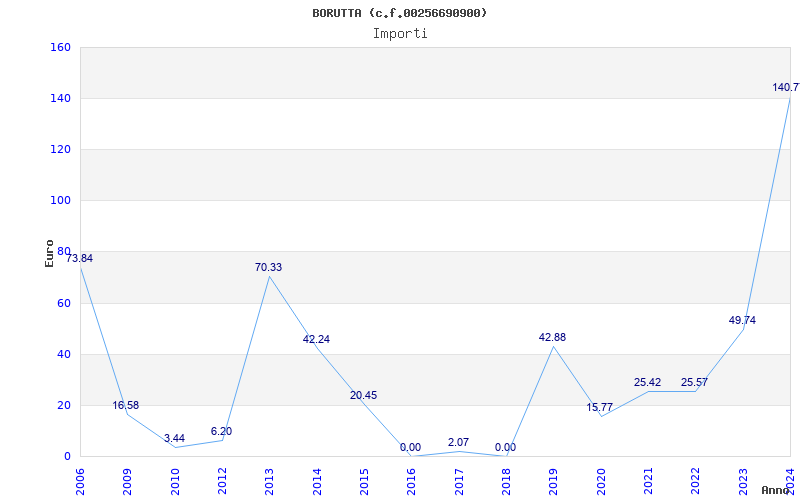The image size is (800, 500).
Task: Click the 25.57 data label
Action: pyautogui.click(x=694, y=382)
